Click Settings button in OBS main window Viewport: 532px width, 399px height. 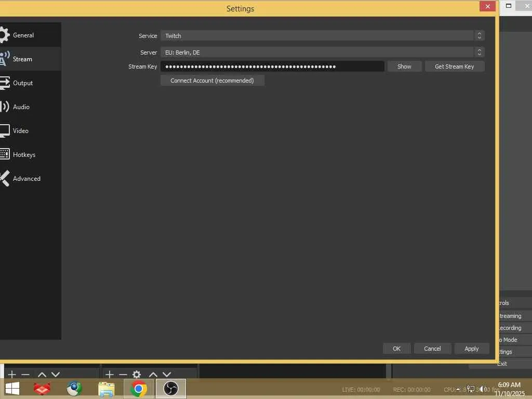coord(515,352)
